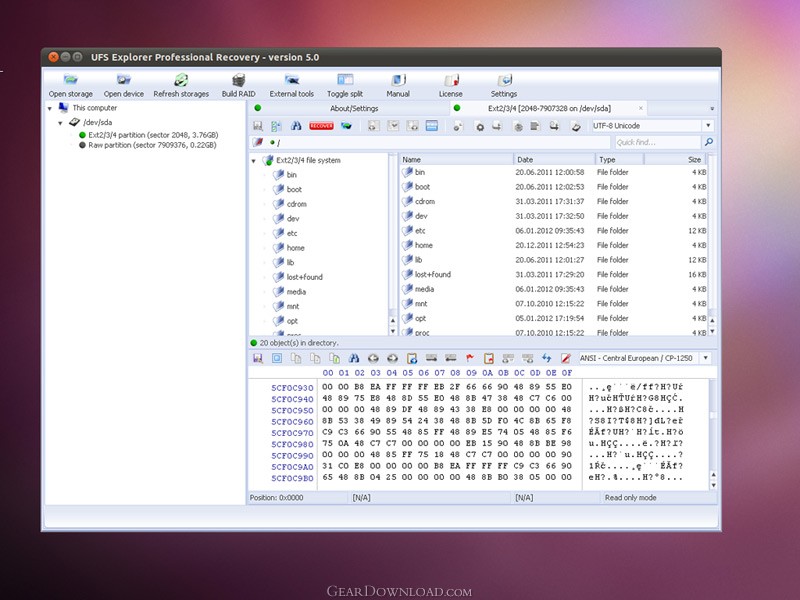Select Raw partition (sector 7909376, 0.22GB)

(152, 145)
